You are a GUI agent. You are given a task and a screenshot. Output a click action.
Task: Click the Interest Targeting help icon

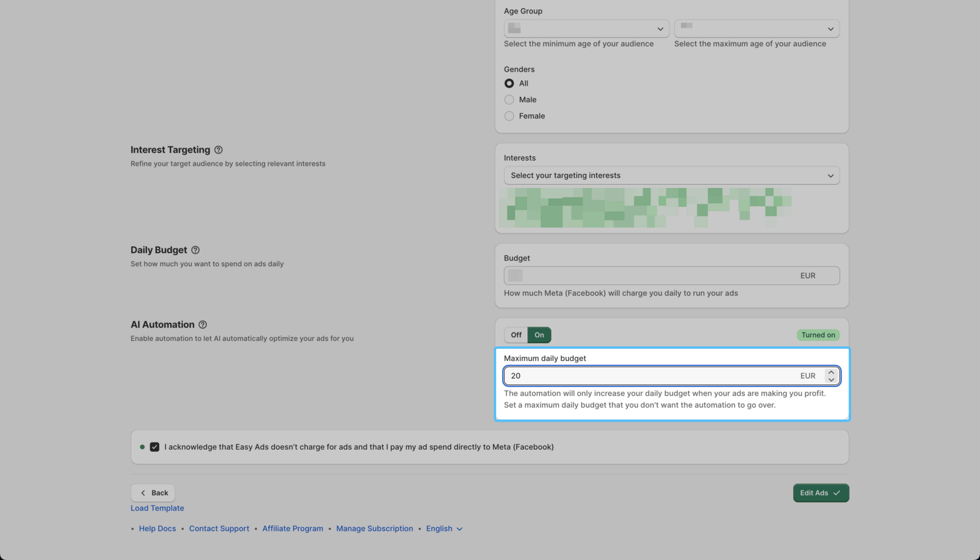[x=218, y=150]
